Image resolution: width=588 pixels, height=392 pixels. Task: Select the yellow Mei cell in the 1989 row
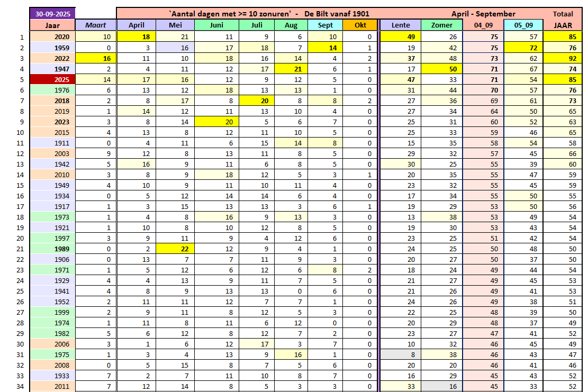175,249
